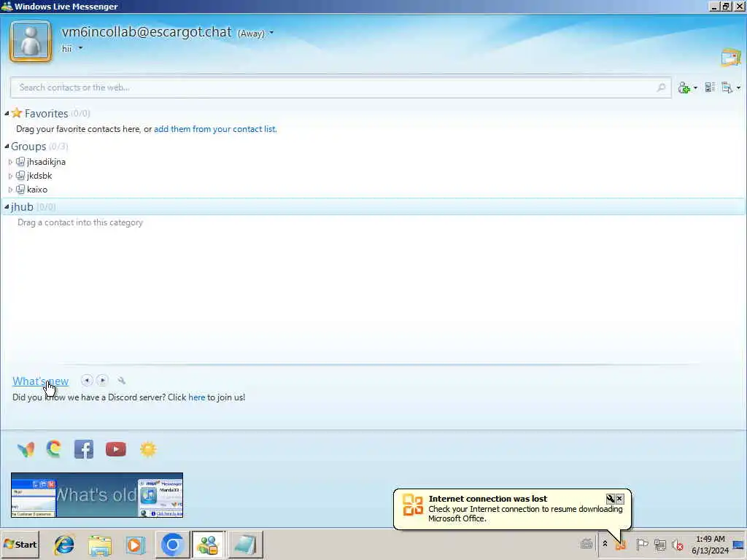Screen dimensions: 747x560
Task: Open the show menu dropdown arrow
Action: (x=738, y=87)
